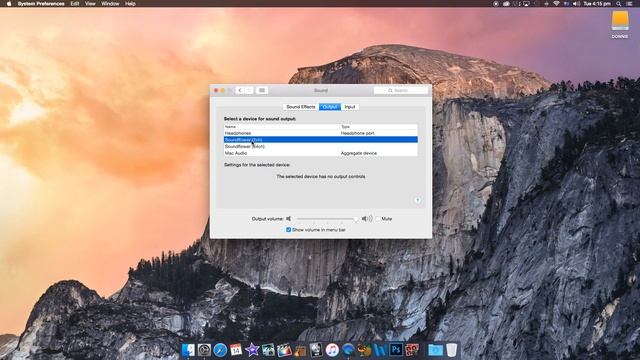Viewport: 640px width, 360px height.
Task: Open Calendar from the Dock
Action: 236,350
